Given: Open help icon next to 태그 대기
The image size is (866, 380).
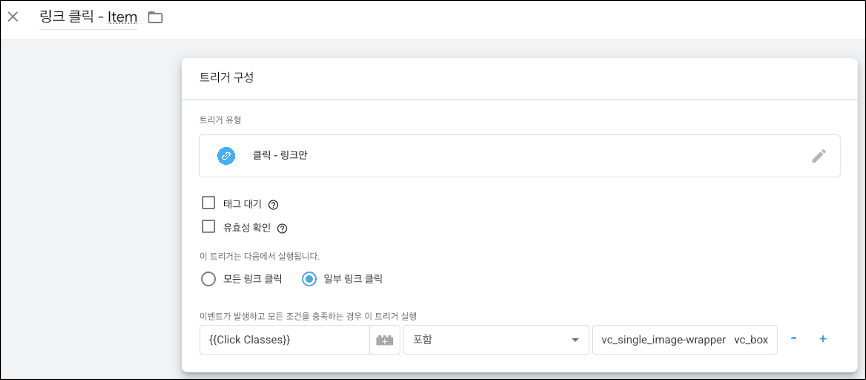Looking at the screenshot, I should (x=273, y=204).
